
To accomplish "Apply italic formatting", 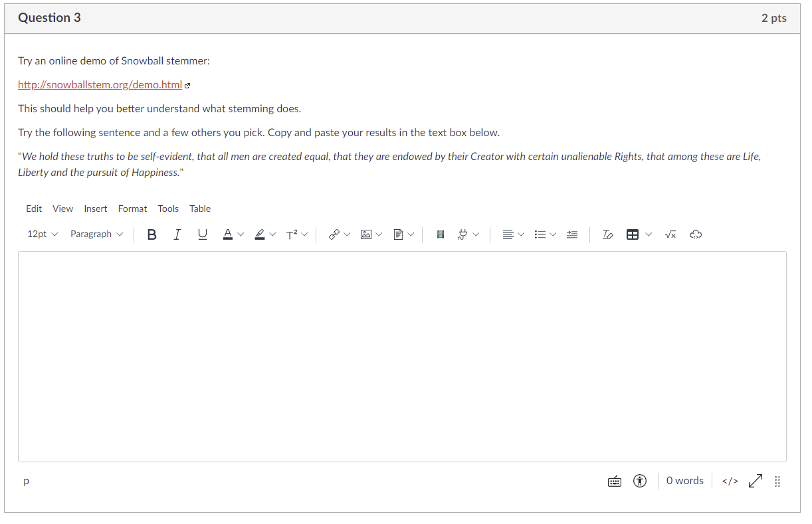I will 177,234.
